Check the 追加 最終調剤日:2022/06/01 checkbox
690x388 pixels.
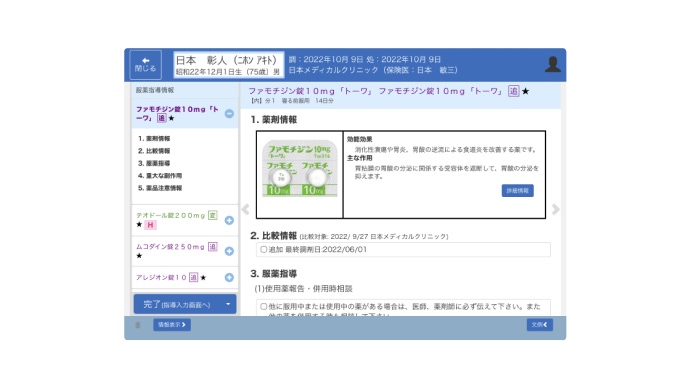(x=264, y=249)
